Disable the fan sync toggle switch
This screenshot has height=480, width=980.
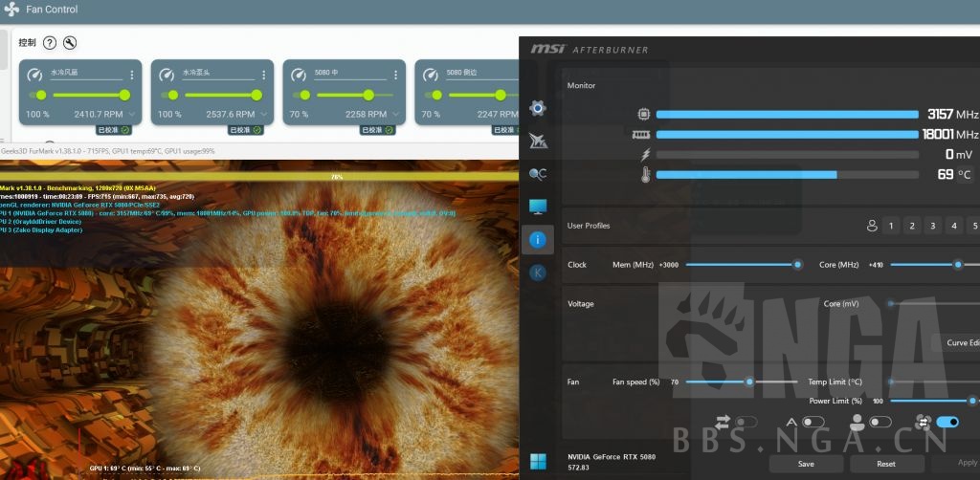click(947, 422)
